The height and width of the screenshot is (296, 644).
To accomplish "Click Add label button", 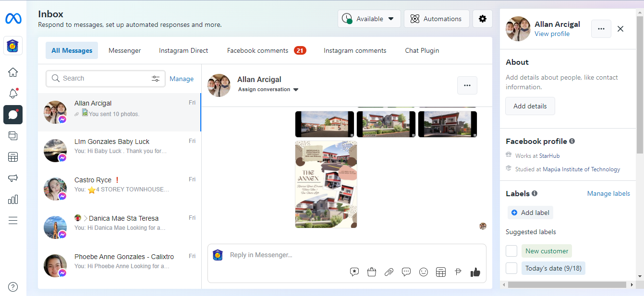I will (x=531, y=213).
